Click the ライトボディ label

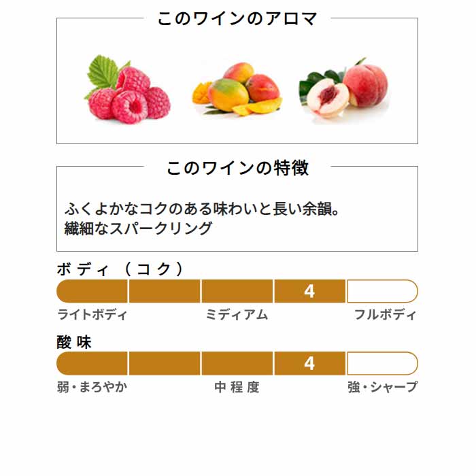point(92,314)
